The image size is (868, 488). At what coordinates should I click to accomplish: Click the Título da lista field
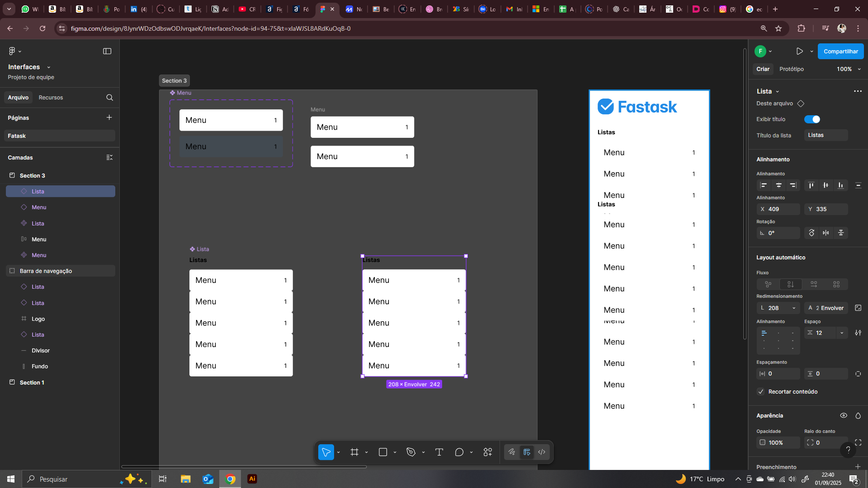826,135
